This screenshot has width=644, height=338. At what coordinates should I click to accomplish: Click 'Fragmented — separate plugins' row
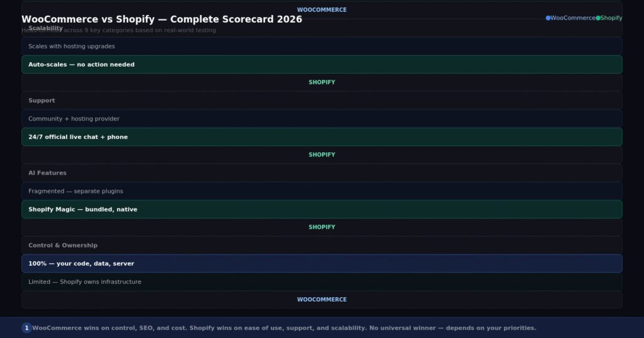(322, 191)
